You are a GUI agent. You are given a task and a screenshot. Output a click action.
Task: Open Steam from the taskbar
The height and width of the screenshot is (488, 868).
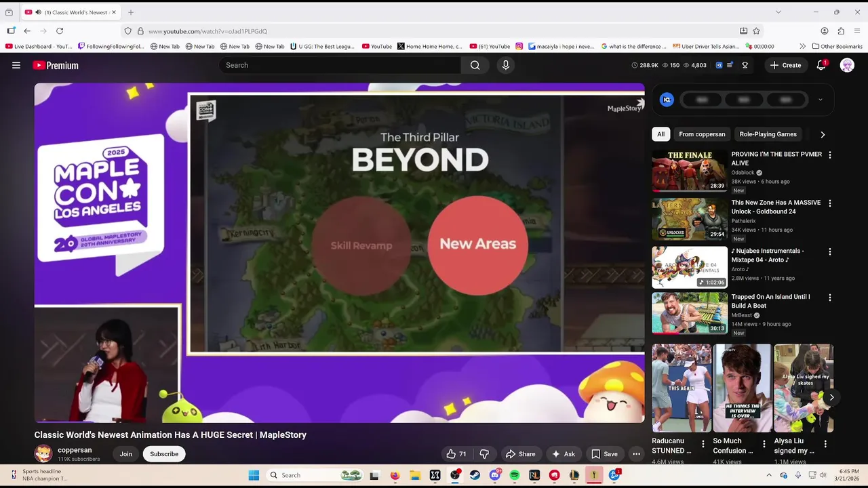475,475
